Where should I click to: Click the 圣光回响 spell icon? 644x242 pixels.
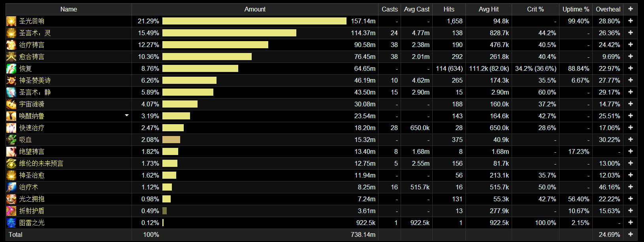coord(11,21)
